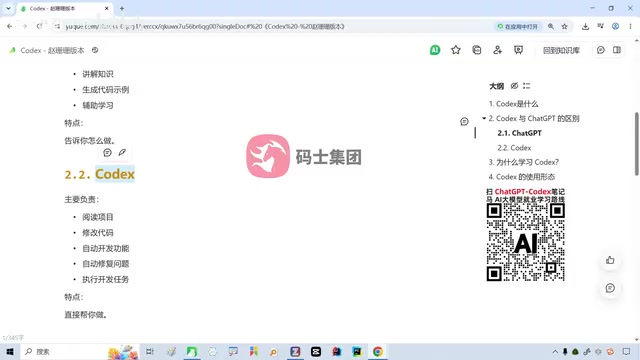The width and height of the screenshot is (640, 360).
Task: Click the green AI assistant icon
Action: pyautogui.click(x=435, y=50)
